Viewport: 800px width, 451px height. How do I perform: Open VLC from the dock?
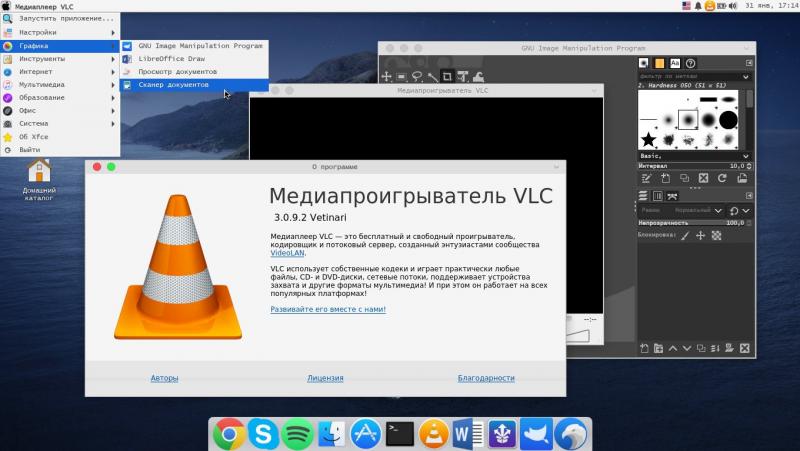coord(433,434)
